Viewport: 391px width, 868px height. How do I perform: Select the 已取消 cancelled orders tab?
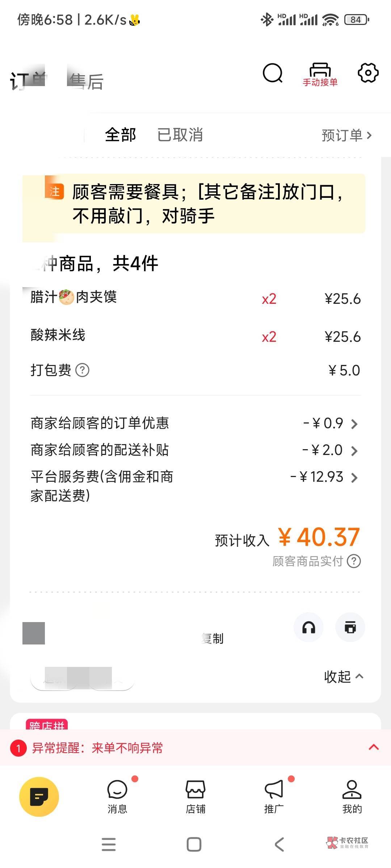180,135
